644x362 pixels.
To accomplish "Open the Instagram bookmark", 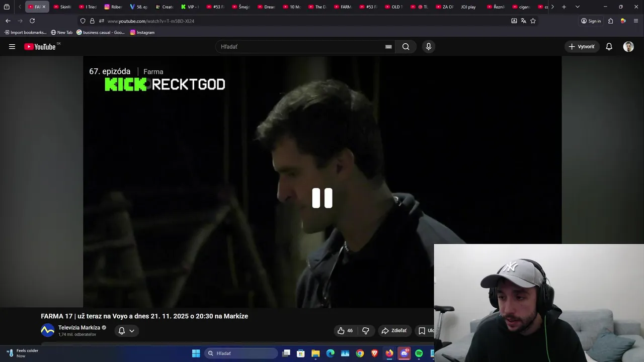I will pyautogui.click(x=142, y=32).
